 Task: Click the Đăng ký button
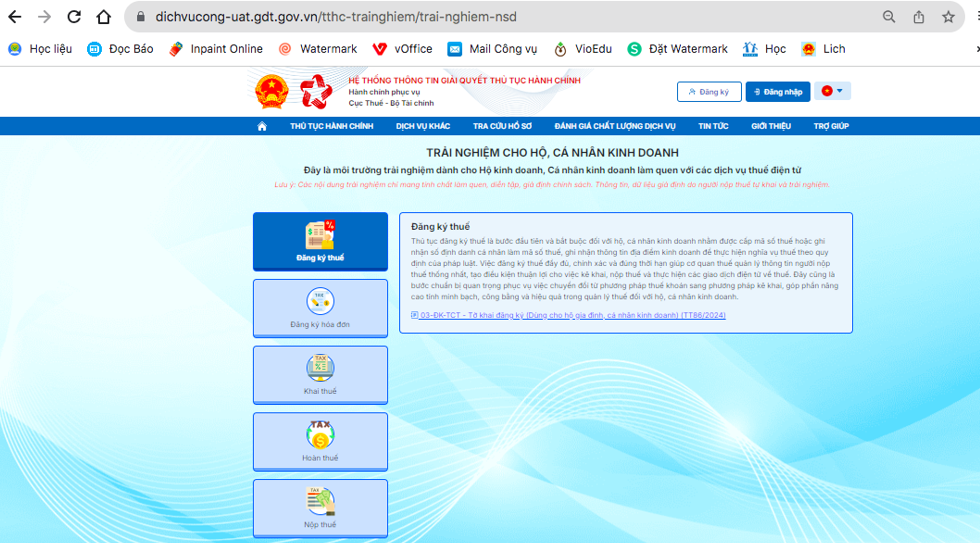point(709,92)
